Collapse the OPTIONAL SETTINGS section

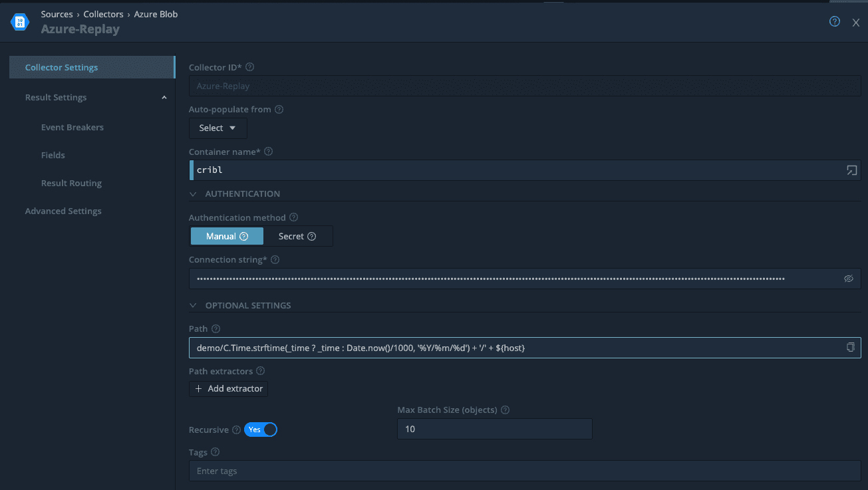pos(194,306)
